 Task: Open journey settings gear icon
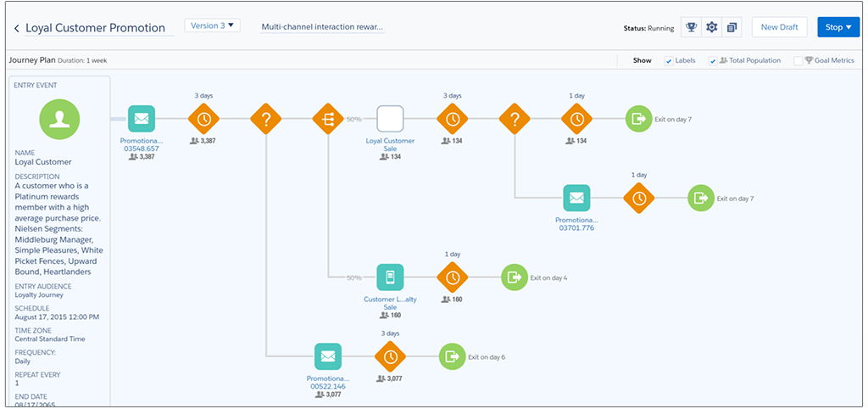pyautogui.click(x=711, y=27)
